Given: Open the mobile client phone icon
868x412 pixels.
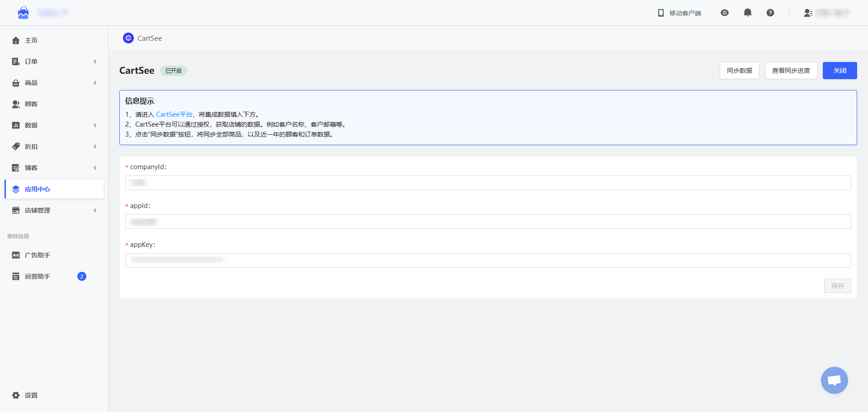Looking at the screenshot, I should coord(661,13).
